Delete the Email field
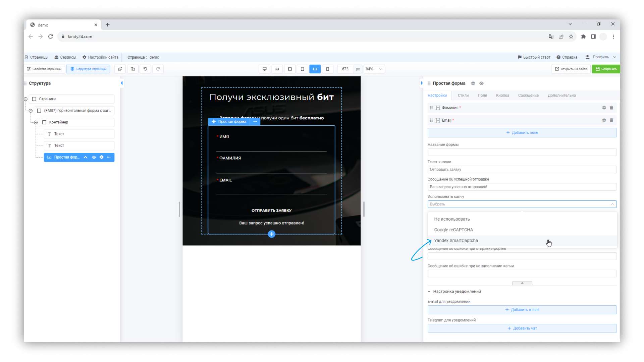Screen dimensions: 644x362 point(611,120)
